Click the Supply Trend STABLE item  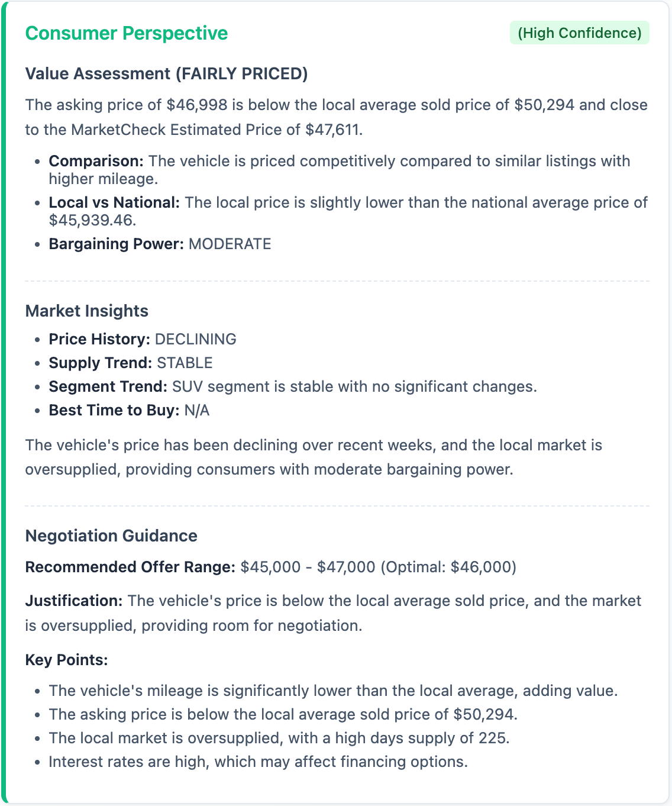130,363
